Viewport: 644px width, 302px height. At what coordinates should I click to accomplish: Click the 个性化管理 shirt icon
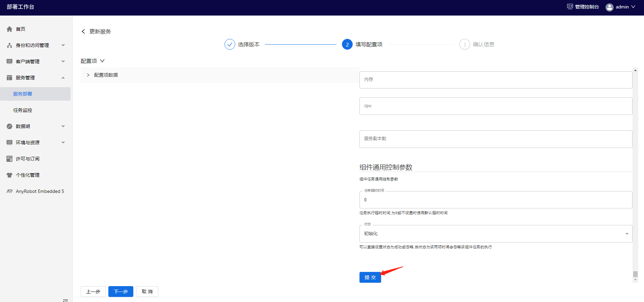pyautogui.click(x=9, y=175)
